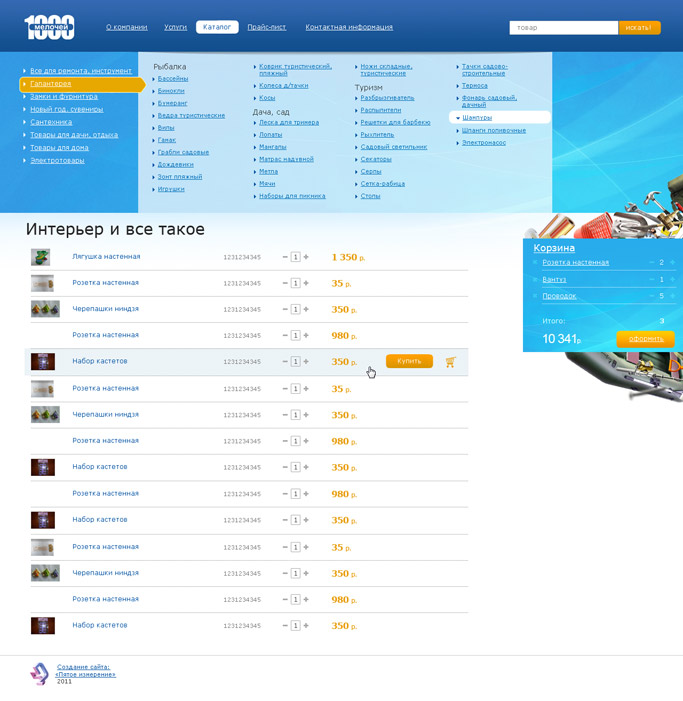Go to the Прайс-лист menu item
This screenshot has width=683, height=701.
(267, 27)
